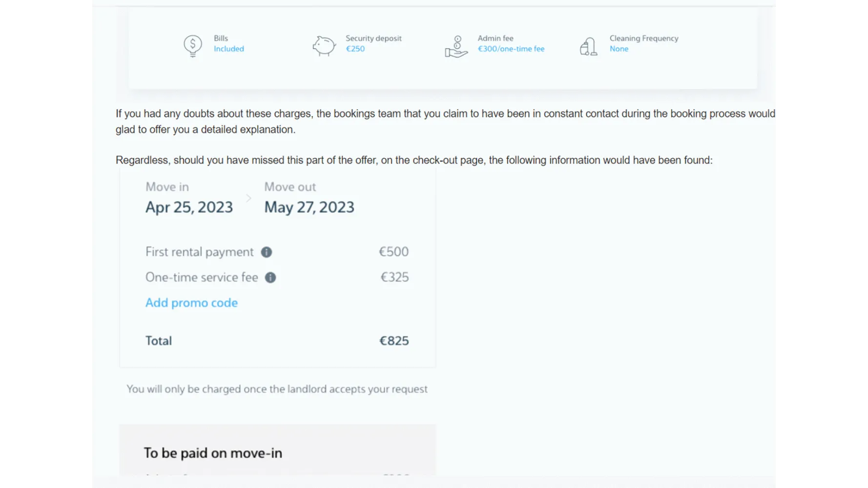This screenshot has width=868, height=488.
Task: Click the Security deposit piggy bank icon
Action: [x=324, y=46]
